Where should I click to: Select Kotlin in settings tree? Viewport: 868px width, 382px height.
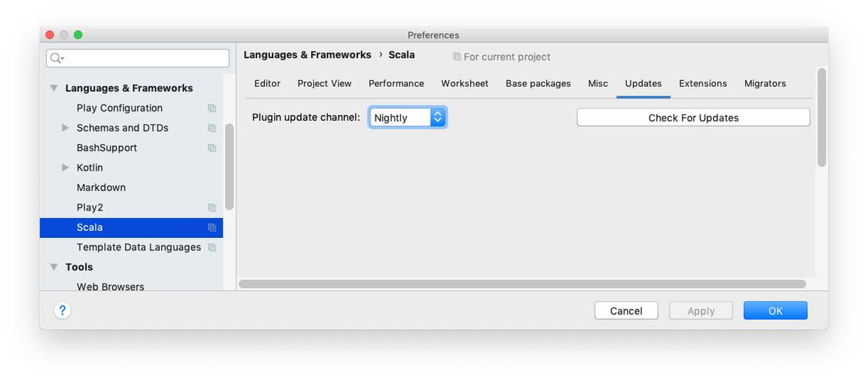(90, 168)
